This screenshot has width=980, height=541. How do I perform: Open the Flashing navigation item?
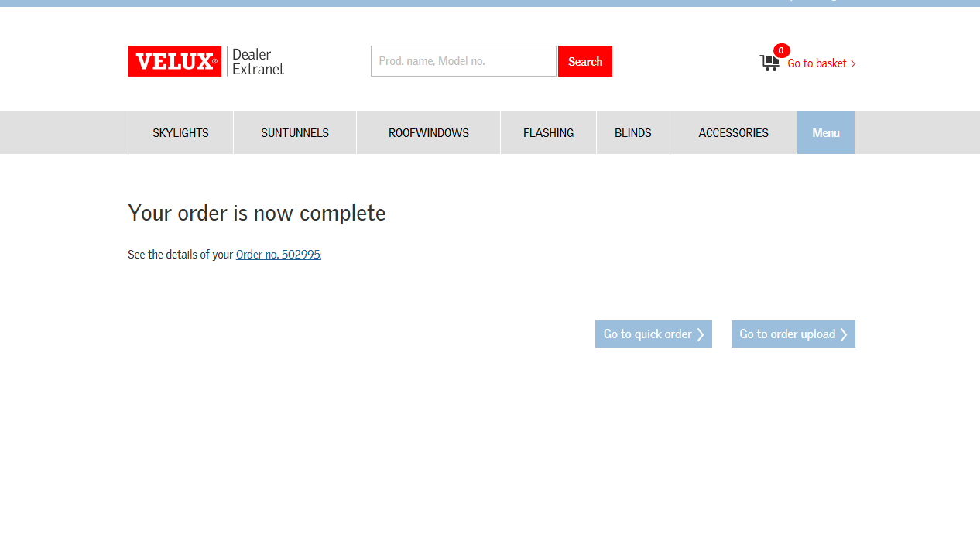(x=548, y=133)
